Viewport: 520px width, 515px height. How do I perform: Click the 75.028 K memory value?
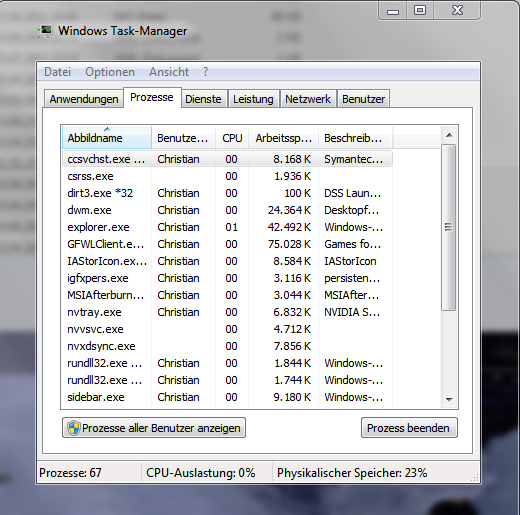(289, 244)
